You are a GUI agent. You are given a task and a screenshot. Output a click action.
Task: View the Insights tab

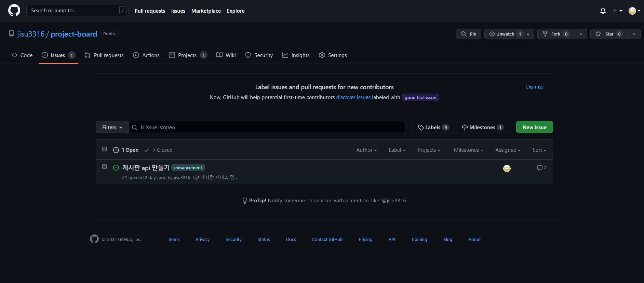click(x=296, y=55)
